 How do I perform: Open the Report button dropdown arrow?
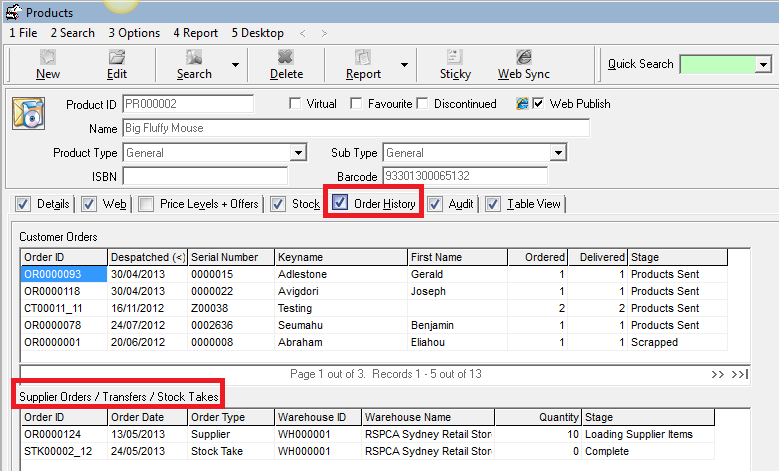pyautogui.click(x=404, y=65)
